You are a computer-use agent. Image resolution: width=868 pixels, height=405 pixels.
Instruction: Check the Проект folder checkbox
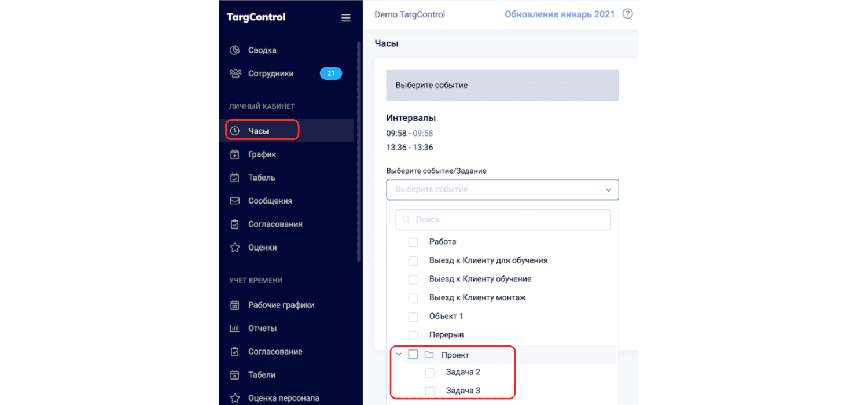pos(413,354)
